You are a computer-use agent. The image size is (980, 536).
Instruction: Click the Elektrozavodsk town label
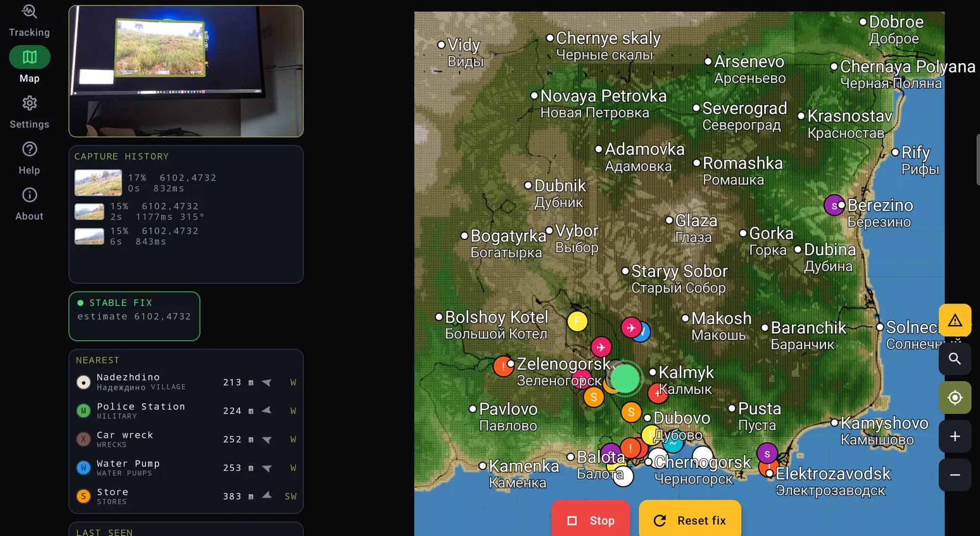click(x=833, y=474)
